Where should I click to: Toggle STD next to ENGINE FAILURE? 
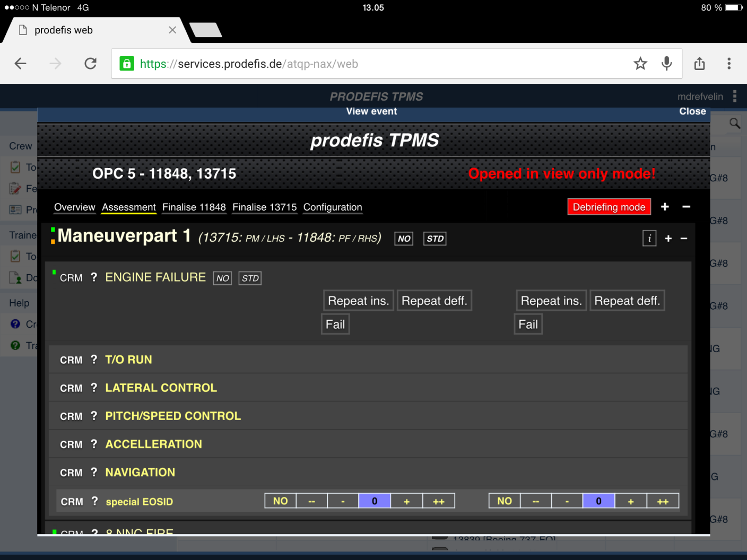(x=250, y=278)
